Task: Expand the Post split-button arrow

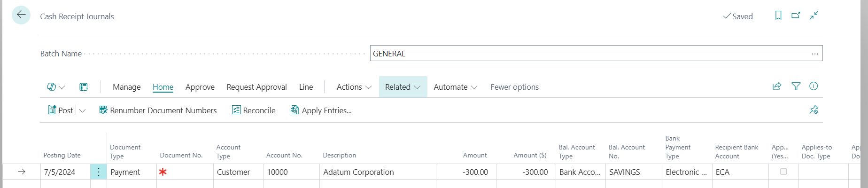Action: click(x=82, y=110)
